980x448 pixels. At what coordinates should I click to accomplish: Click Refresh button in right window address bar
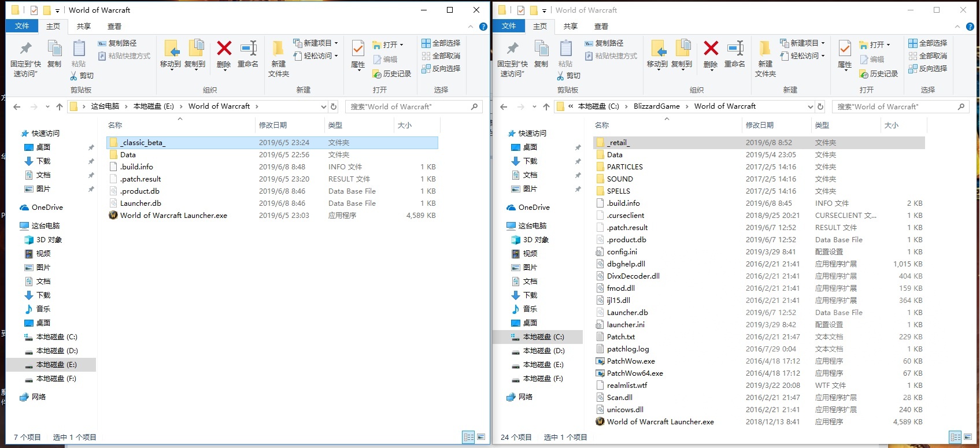coord(820,106)
